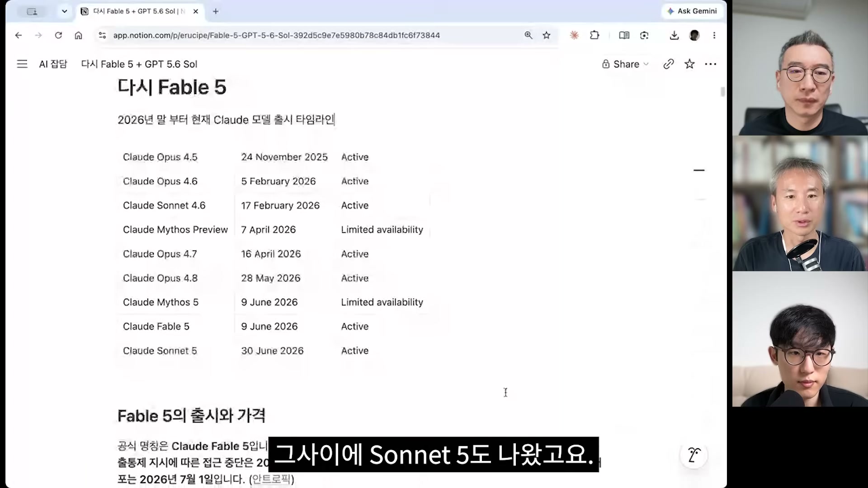This screenshot has width=868, height=488.
Task: Select the Claude Fable 5 cell
Action: click(x=156, y=327)
